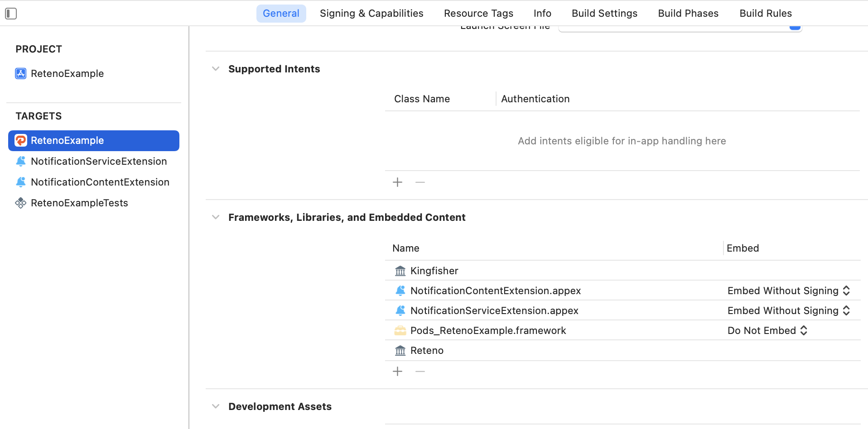Switch to the General tab
The width and height of the screenshot is (868, 429).
pos(281,14)
